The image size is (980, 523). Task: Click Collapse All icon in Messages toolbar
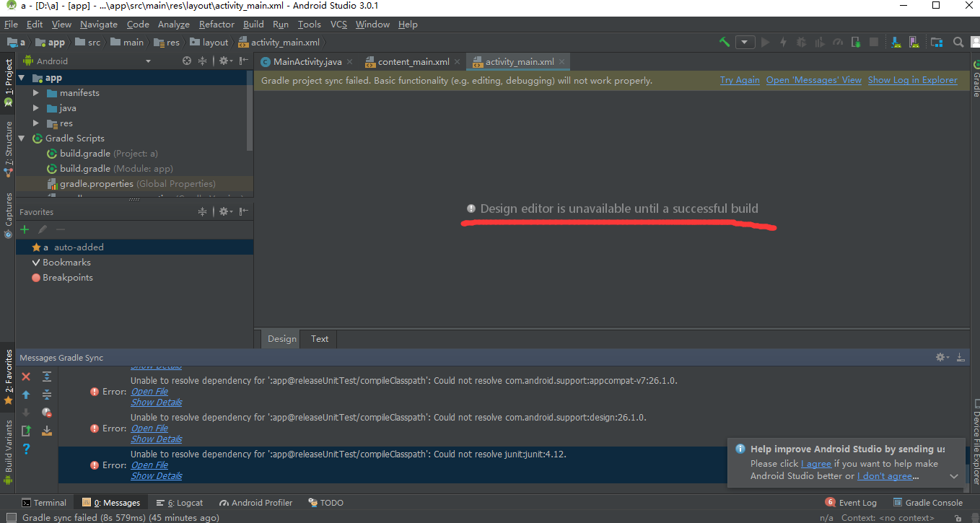pyautogui.click(x=47, y=395)
